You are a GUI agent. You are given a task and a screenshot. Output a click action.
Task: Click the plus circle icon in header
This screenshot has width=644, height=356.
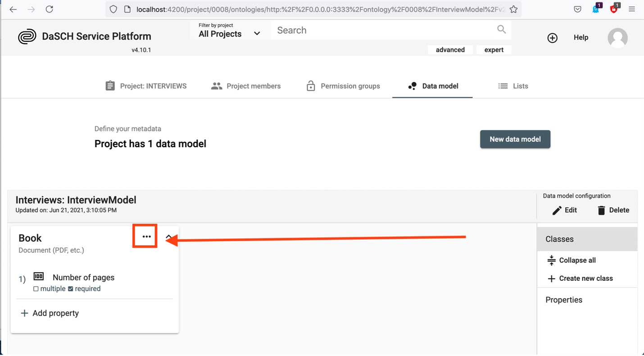(552, 38)
